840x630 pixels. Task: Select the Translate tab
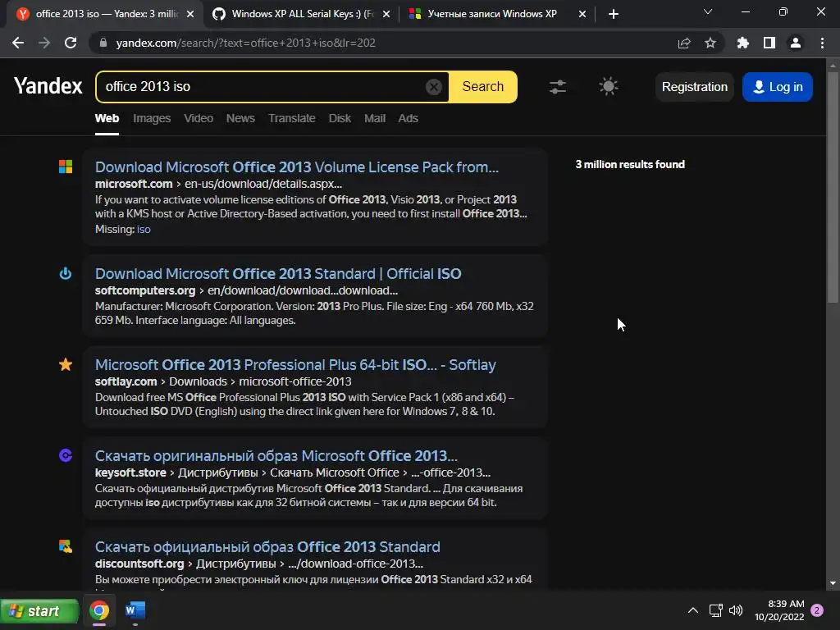click(x=291, y=118)
